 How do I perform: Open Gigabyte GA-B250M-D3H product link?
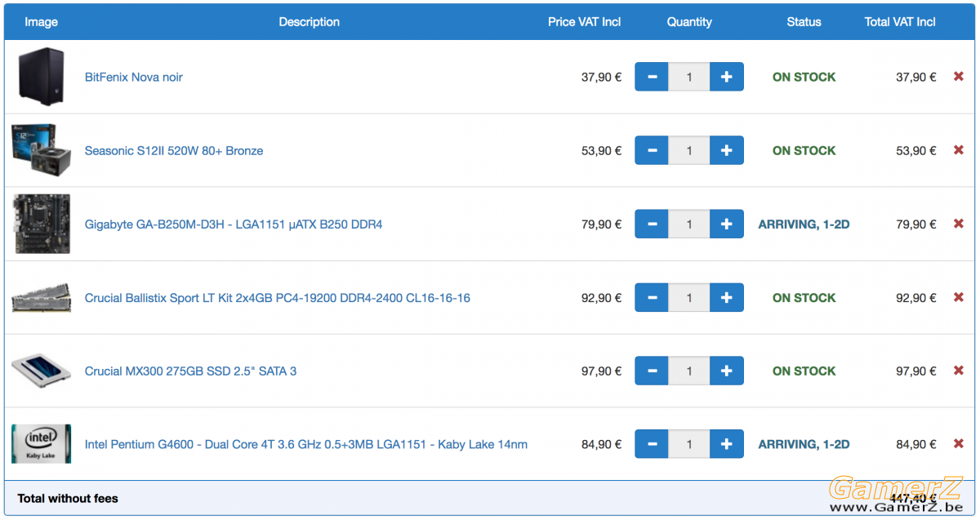pos(234,224)
